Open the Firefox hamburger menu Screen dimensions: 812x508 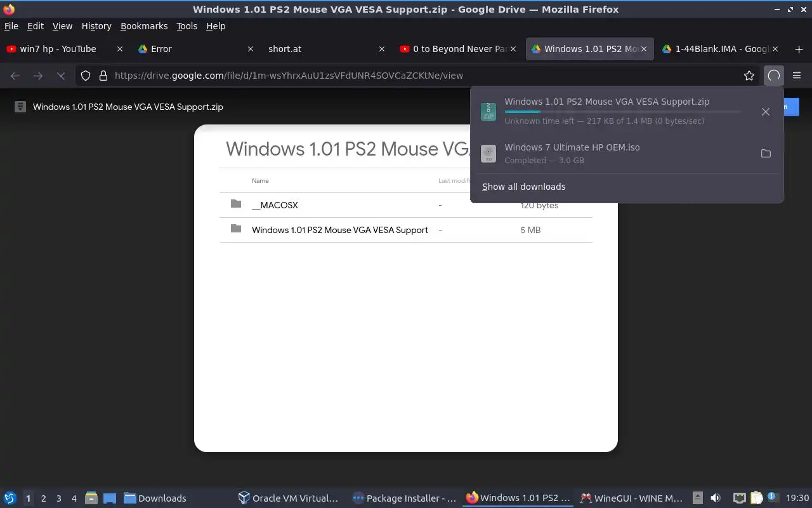point(797,76)
